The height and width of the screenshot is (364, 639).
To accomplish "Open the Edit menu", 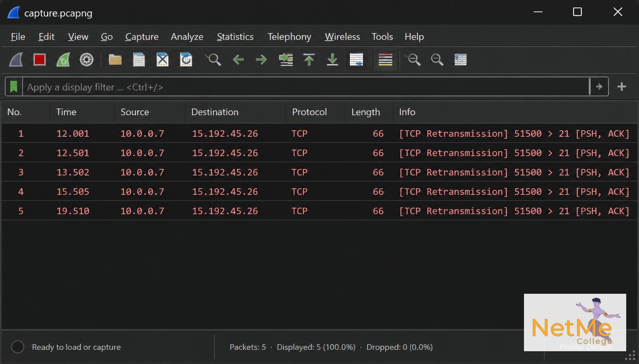I will coord(46,37).
